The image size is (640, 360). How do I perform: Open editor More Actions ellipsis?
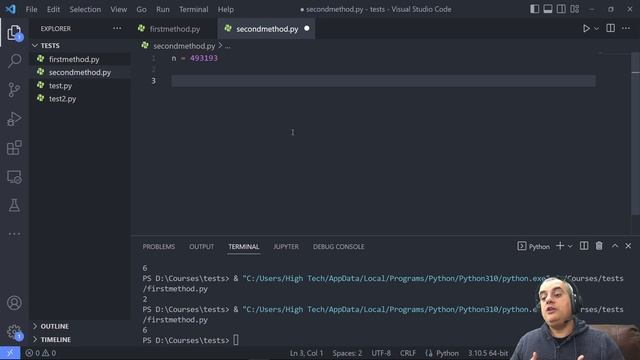point(626,28)
